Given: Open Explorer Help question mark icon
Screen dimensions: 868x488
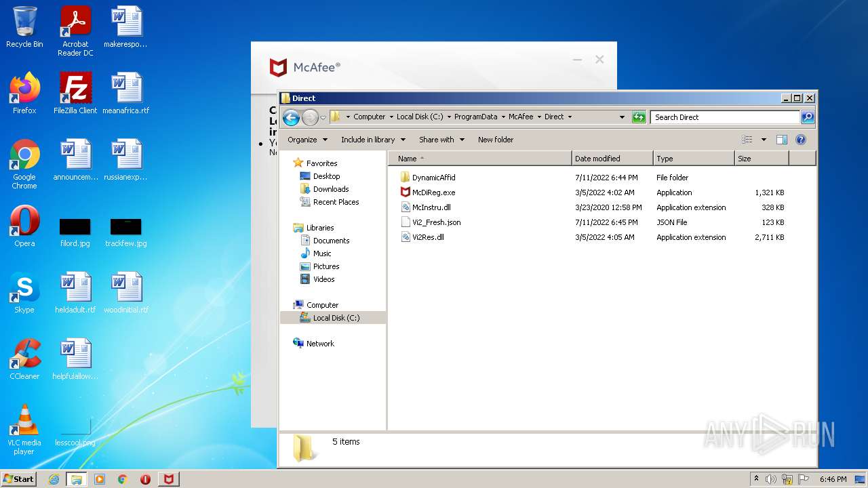Looking at the screenshot, I should 800,140.
